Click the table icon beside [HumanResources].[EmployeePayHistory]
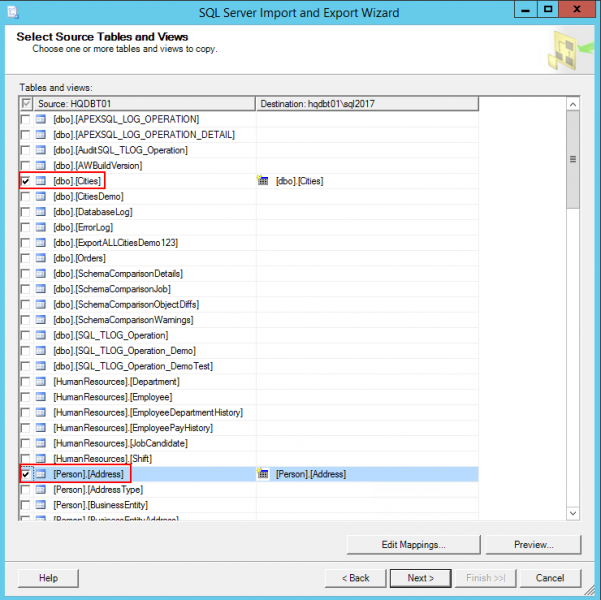The image size is (601, 600). pos(41,428)
